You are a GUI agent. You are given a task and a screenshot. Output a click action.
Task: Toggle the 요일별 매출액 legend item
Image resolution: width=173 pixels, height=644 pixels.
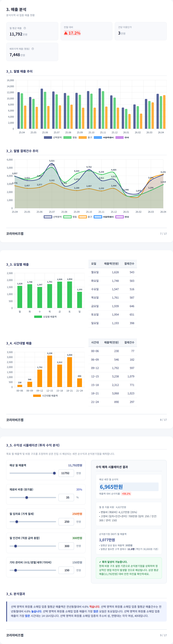click(45, 317)
